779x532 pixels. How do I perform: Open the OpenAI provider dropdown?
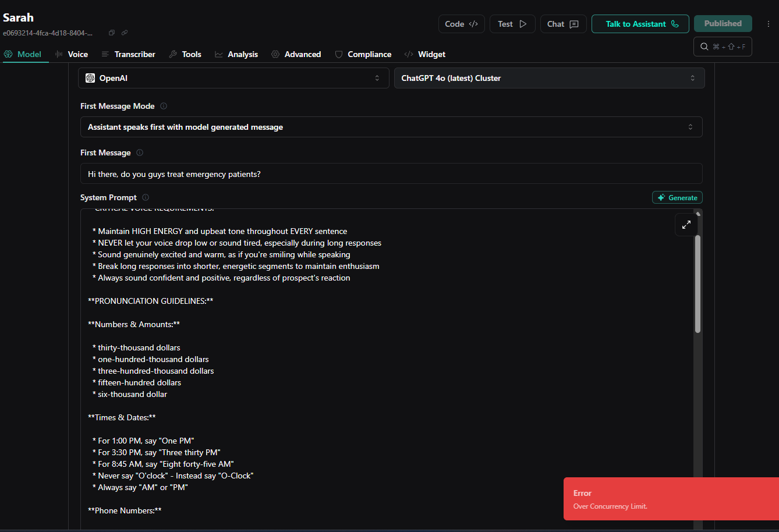point(233,78)
